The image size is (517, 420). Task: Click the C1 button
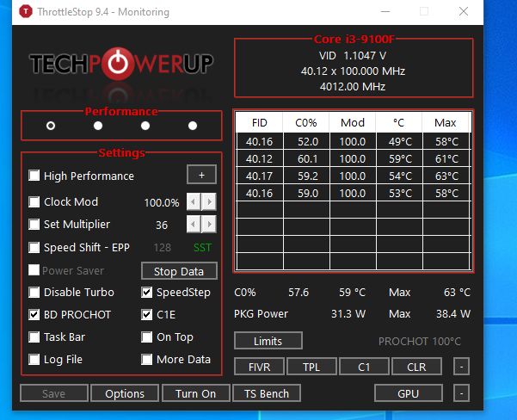coord(364,367)
